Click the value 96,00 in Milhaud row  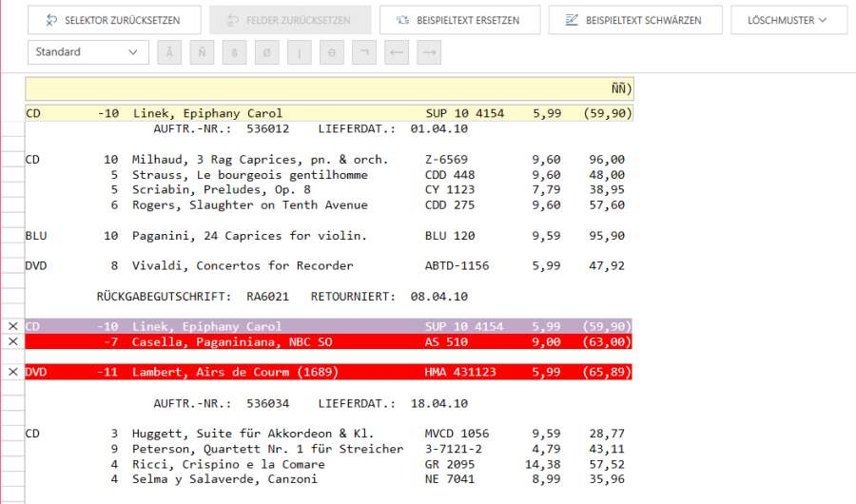point(607,160)
